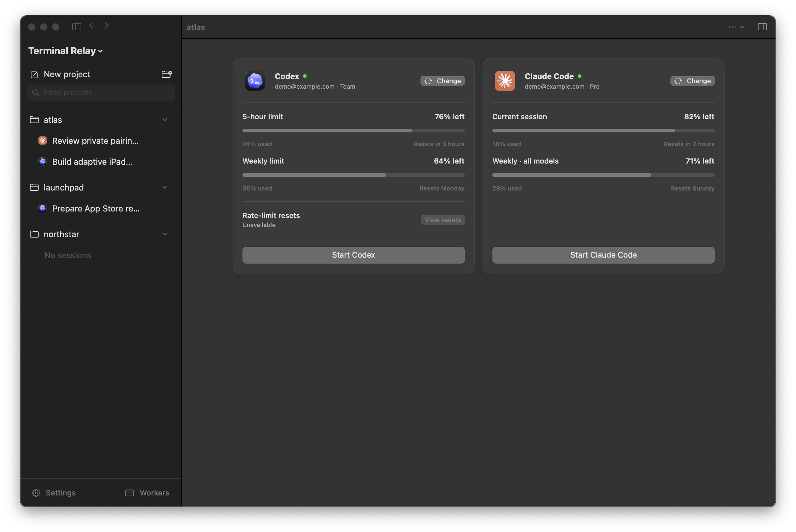Click the 64% left value
Viewport: 796px width, 532px height.
(x=449, y=161)
